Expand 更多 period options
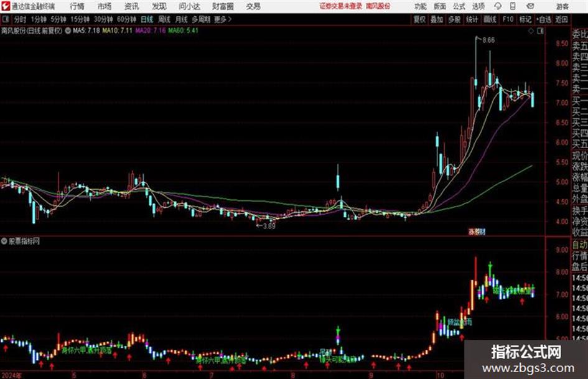This screenshot has height=379, width=588. (x=223, y=19)
